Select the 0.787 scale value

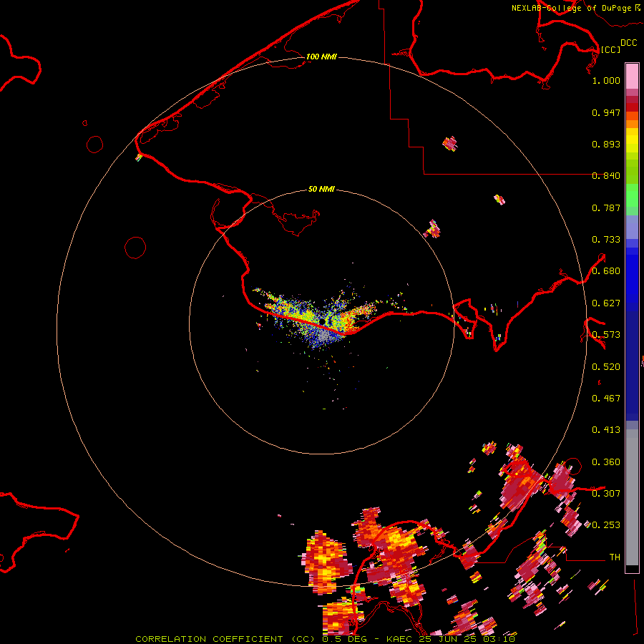606,208
